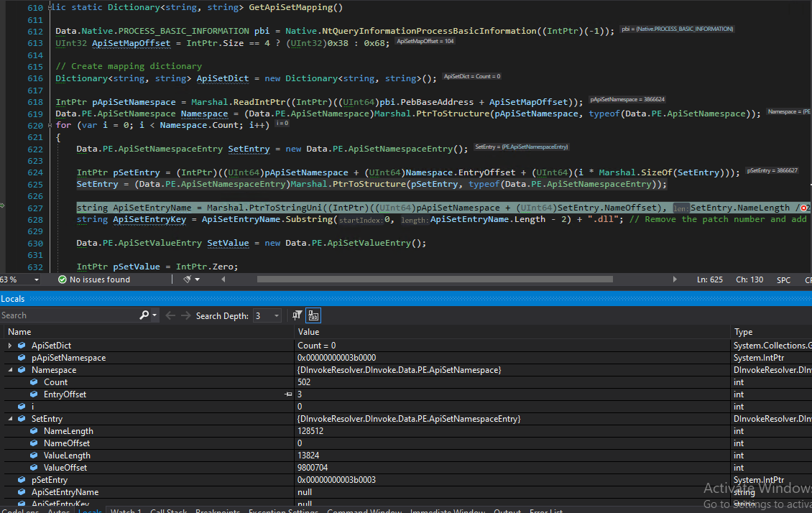
Task: Click the cube icon beside EntryOffset
Action: coord(34,394)
